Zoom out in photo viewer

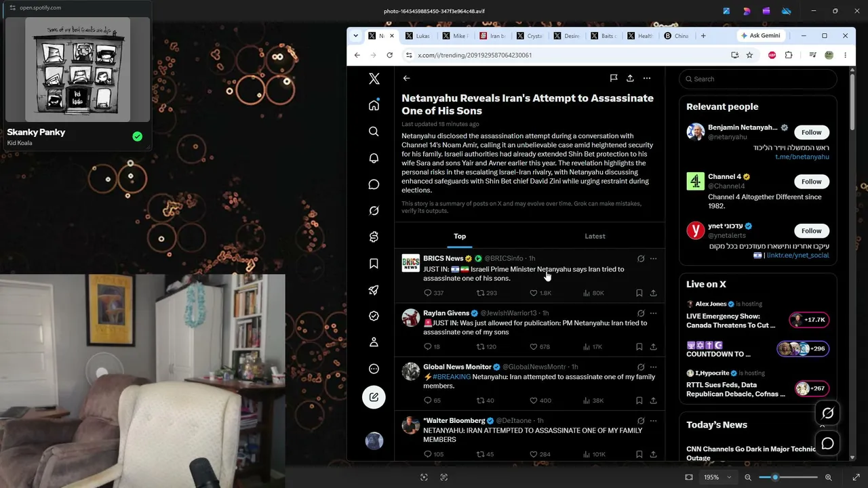(x=748, y=477)
